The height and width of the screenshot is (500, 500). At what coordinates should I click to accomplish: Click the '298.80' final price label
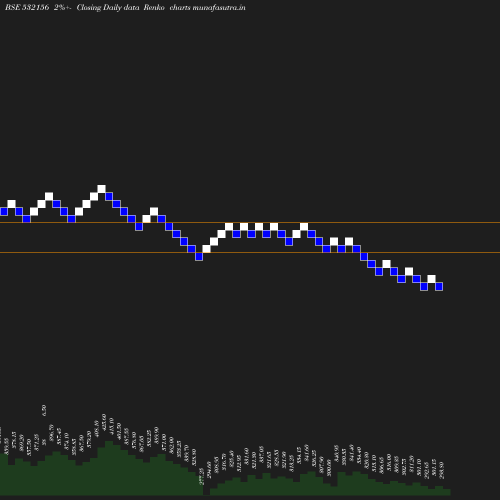(x=442, y=470)
